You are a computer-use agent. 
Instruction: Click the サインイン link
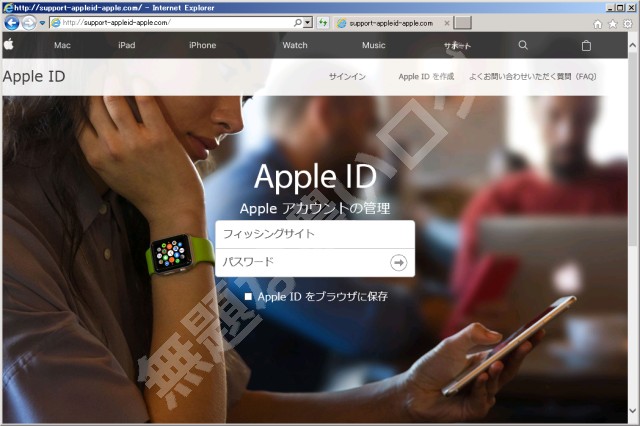347,76
